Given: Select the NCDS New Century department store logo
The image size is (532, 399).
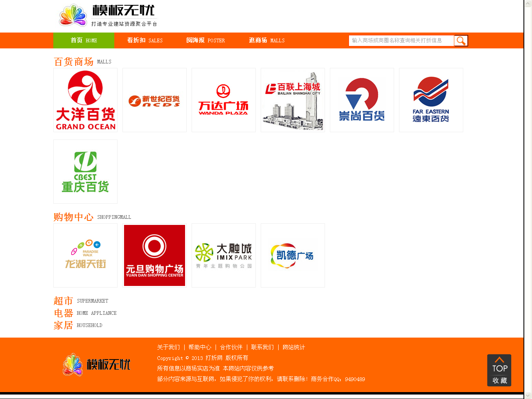Looking at the screenshot, I should [155, 100].
